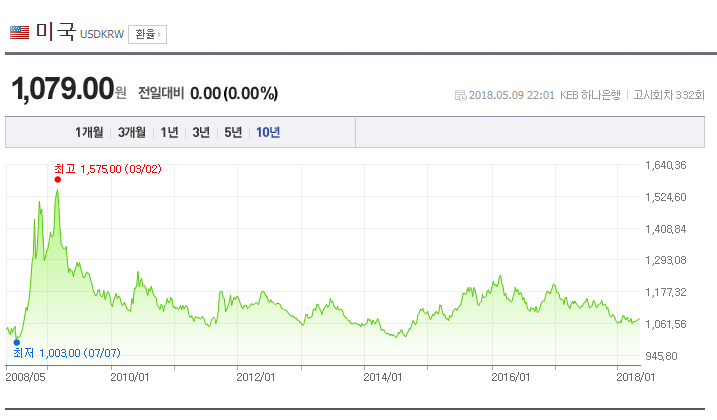Viewport: 717px width, 420px height.
Task: Click the US flag icon
Action: [19, 32]
